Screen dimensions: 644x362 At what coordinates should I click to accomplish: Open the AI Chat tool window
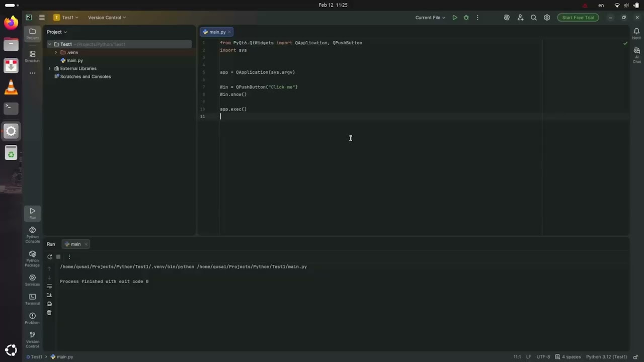point(636,55)
